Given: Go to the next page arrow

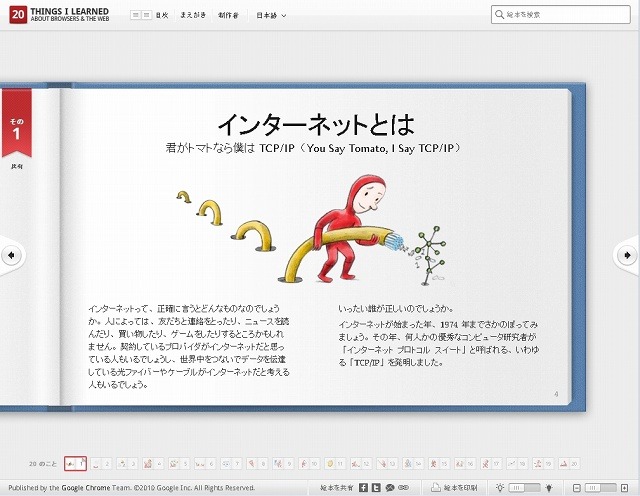Looking at the screenshot, I should 627,255.
